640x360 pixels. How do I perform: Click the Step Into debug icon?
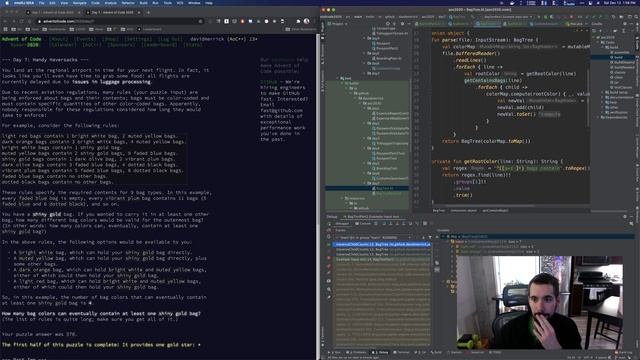[x=391, y=223]
